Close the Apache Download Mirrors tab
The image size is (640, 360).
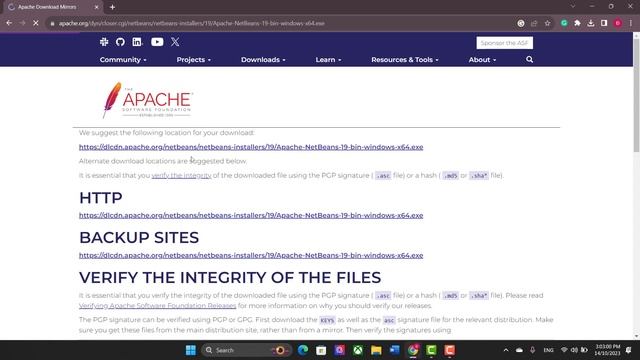click(x=96, y=7)
